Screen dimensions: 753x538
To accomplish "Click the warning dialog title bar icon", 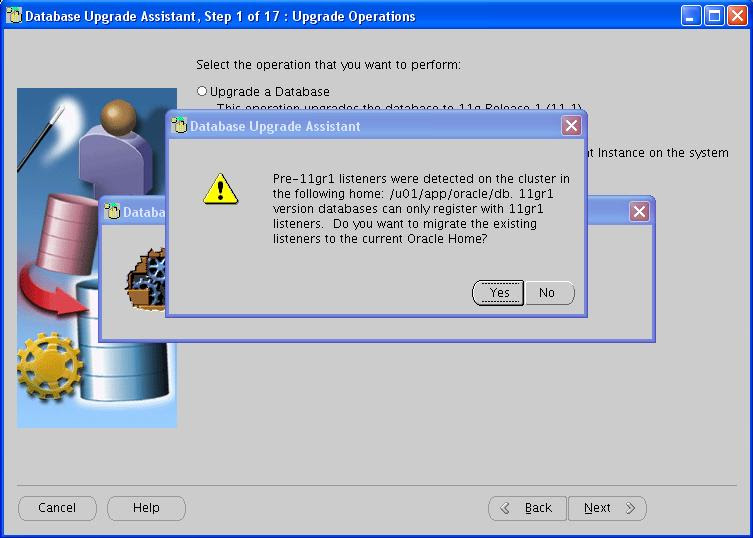I will (x=179, y=125).
